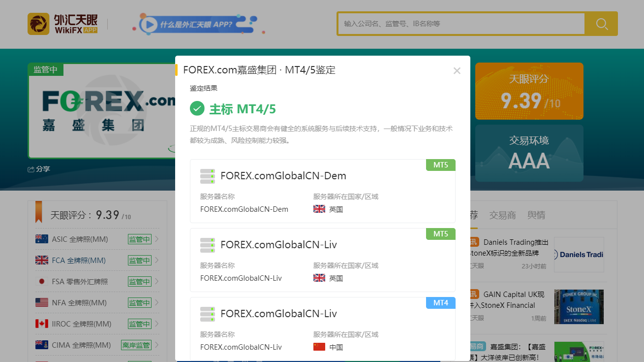Click the 分享 share icon

point(31,169)
